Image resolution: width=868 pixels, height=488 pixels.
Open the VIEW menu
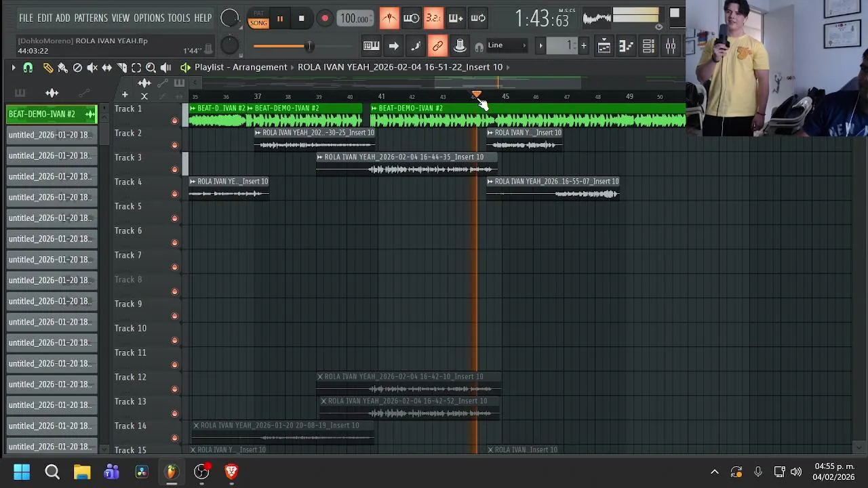point(121,18)
